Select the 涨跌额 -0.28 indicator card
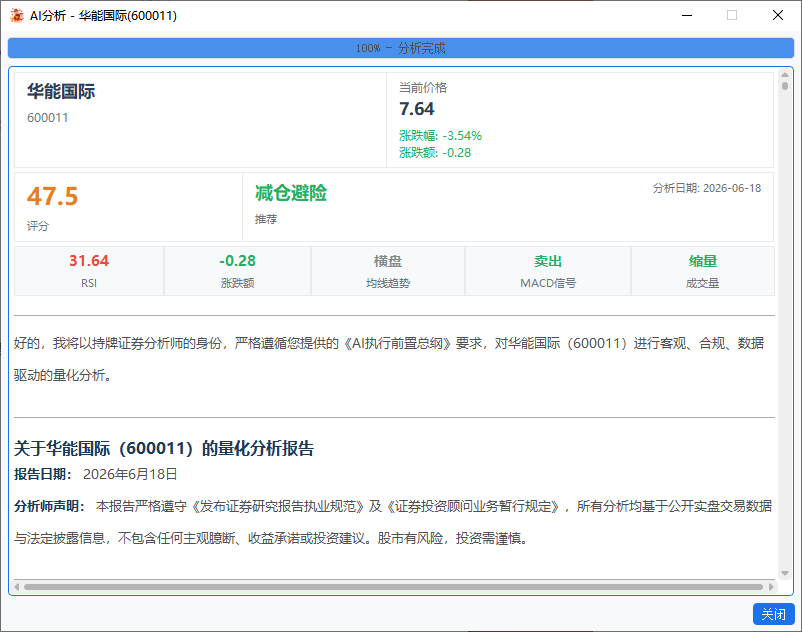802x632 pixels. coord(237,271)
